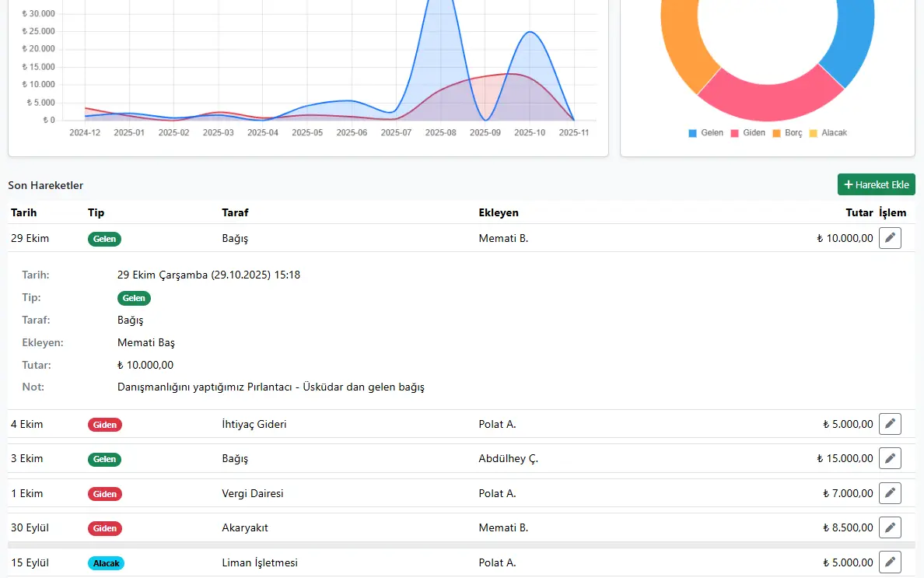924x578 pixels.
Task: Toggle Giden series in donut legend
Action: (x=747, y=133)
